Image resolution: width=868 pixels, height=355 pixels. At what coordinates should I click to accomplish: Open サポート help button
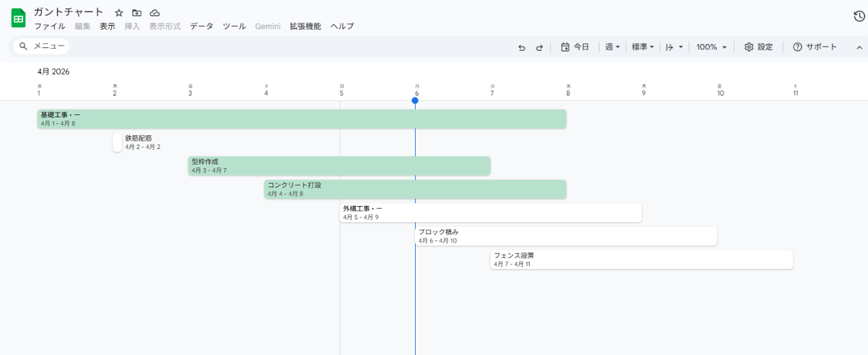pos(815,47)
